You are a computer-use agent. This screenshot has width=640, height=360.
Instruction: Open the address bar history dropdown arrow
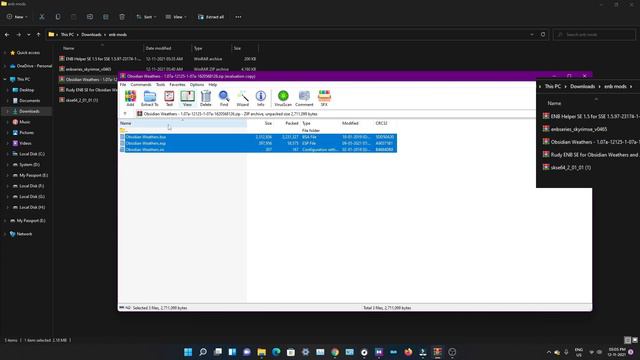click(532, 35)
